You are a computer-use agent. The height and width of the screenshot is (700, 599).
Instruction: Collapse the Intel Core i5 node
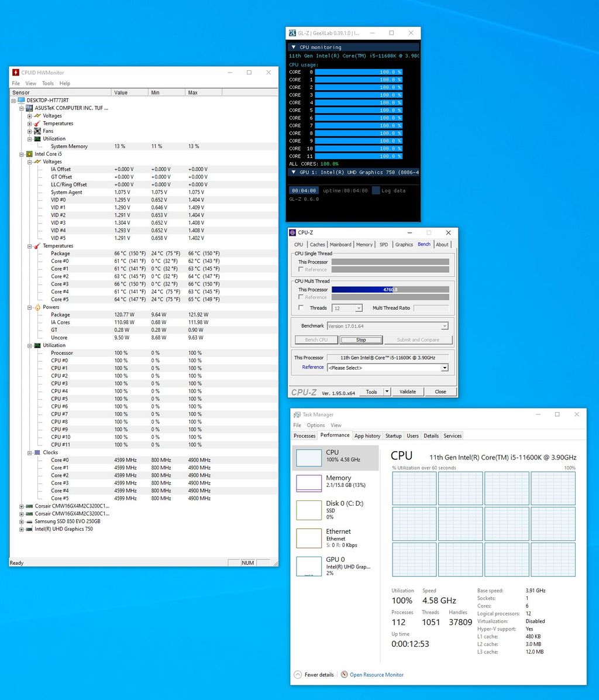pyautogui.click(x=22, y=155)
